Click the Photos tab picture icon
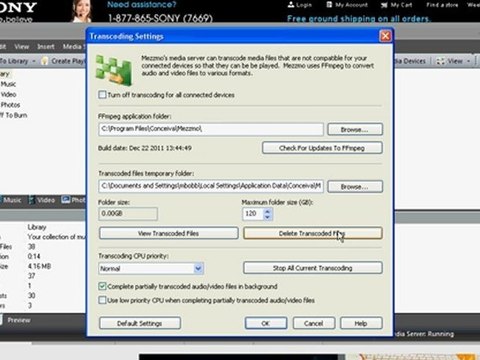The width and height of the screenshot is (480, 360). click(x=65, y=200)
